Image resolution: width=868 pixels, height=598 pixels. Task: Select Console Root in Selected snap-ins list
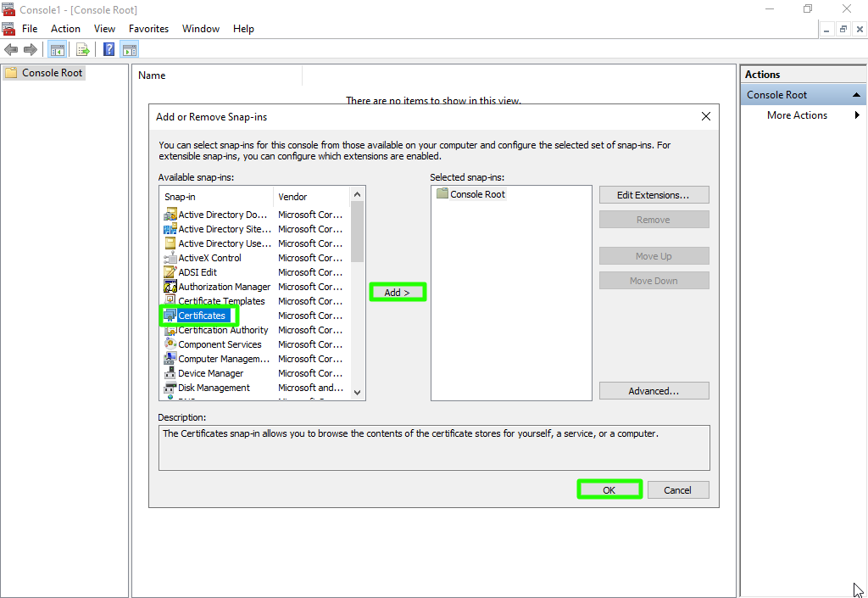477,194
